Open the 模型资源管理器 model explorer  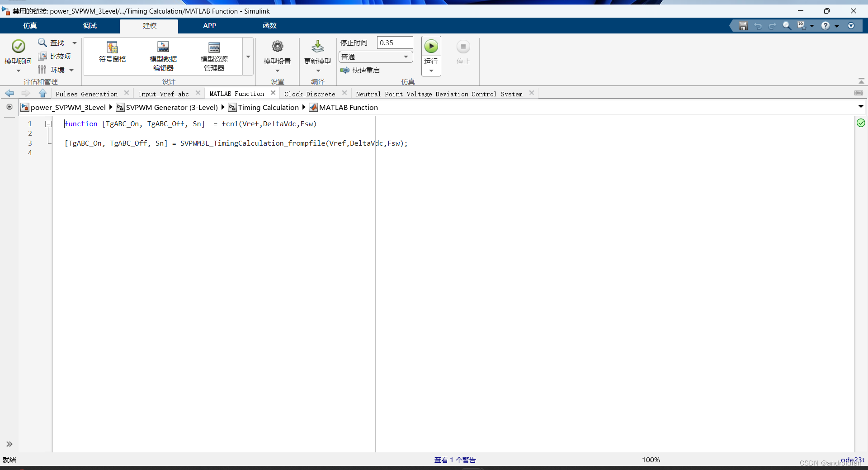click(214, 56)
